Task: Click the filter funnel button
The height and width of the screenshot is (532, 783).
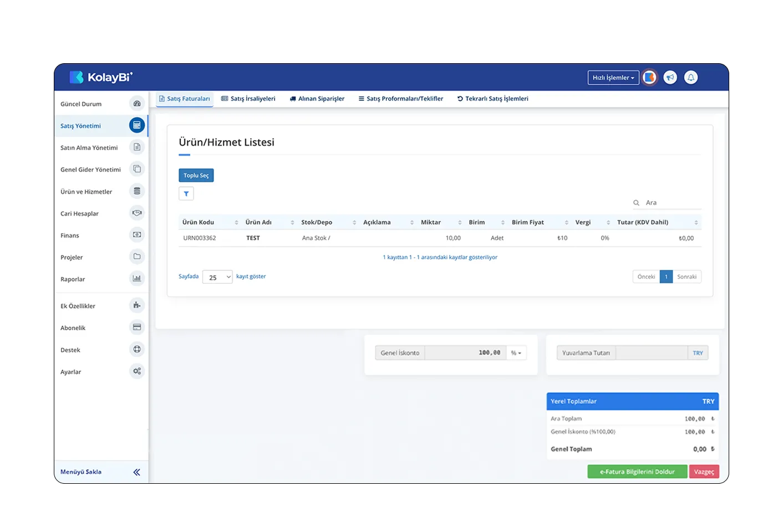Action: [186, 194]
